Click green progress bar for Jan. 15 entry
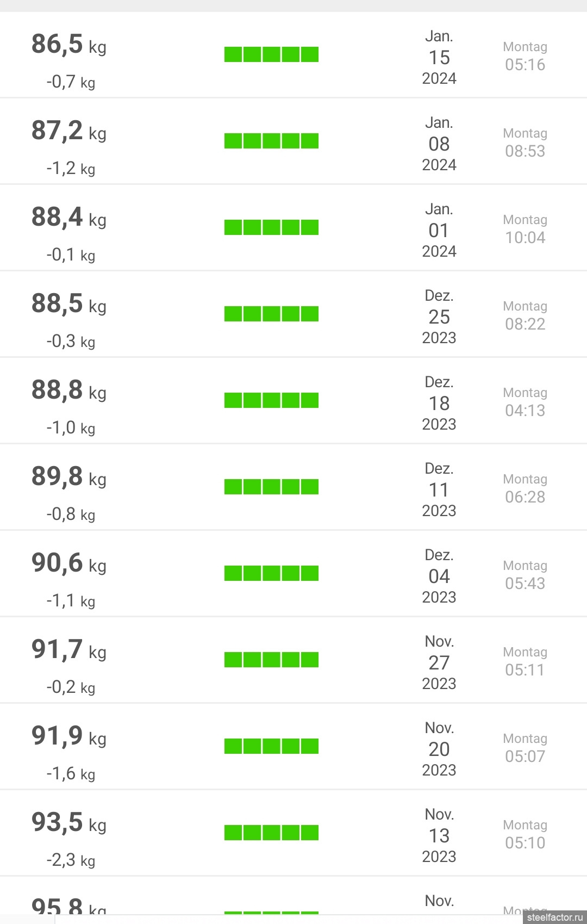Screen dimensions: 587x924 [271, 54]
